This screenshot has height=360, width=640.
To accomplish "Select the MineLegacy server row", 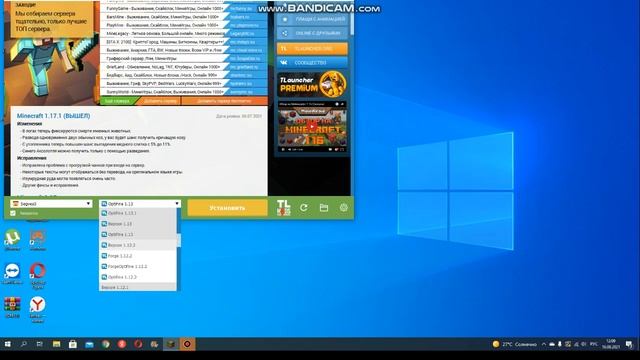I will click(x=184, y=33).
